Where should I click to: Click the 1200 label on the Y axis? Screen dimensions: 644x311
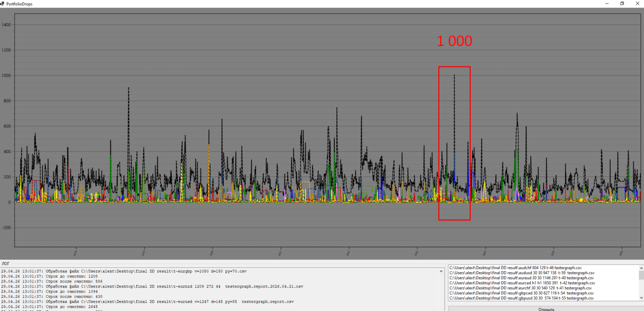(6, 50)
